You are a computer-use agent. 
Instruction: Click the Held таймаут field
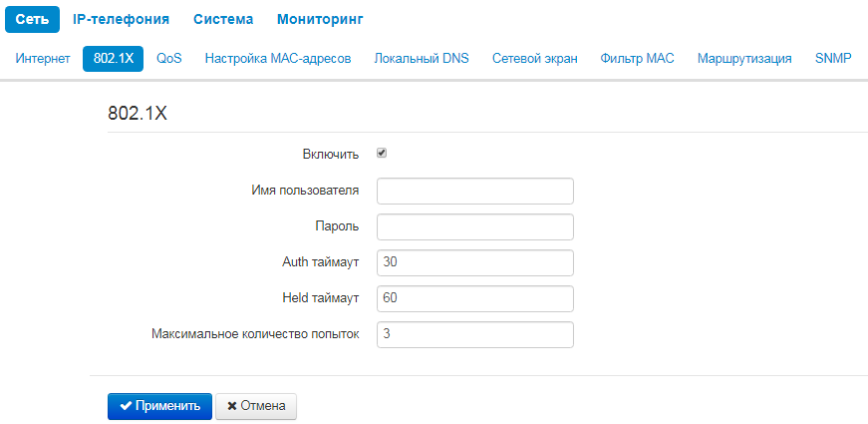(475, 298)
